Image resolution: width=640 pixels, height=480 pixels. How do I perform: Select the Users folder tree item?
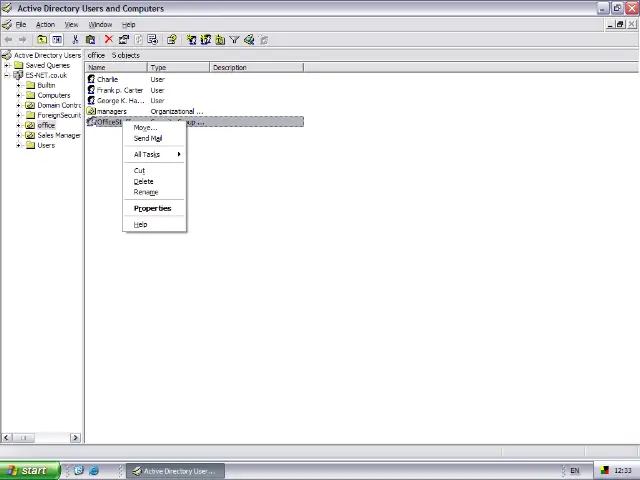coord(46,145)
